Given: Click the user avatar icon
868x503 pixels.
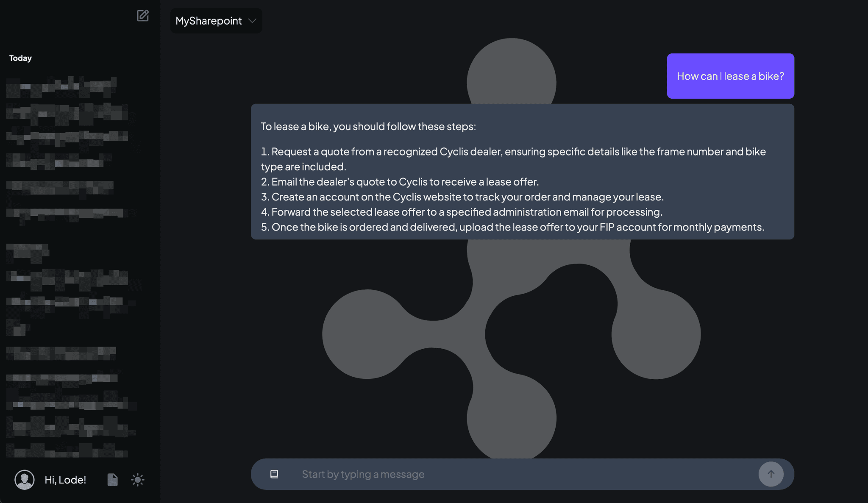Looking at the screenshot, I should (x=25, y=480).
